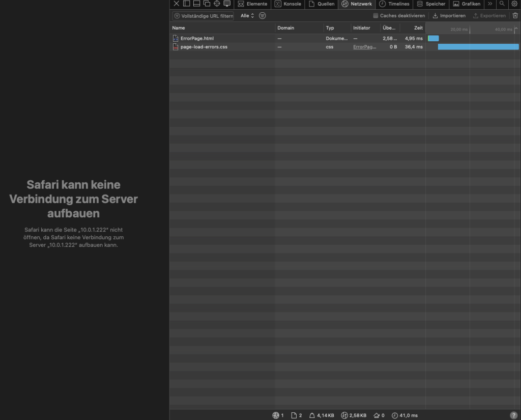521x420 pixels.
Task: Detach the inspector into a separate window
Action: [x=207, y=4]
